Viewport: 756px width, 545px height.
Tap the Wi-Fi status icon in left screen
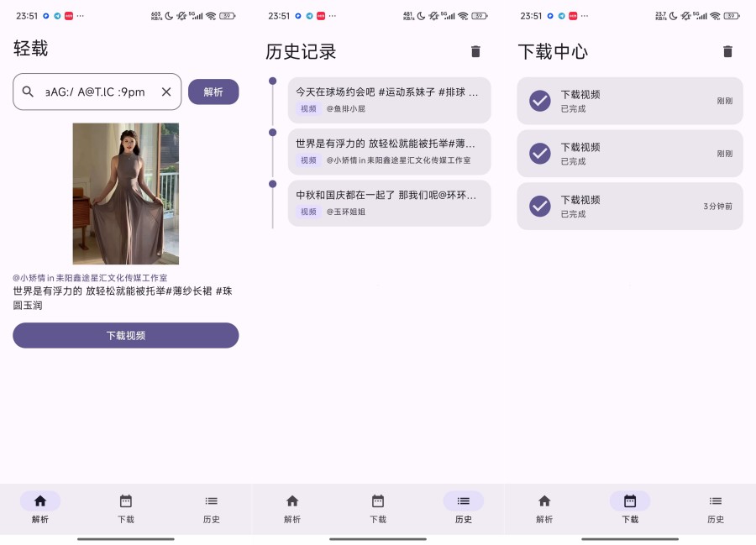click(211, 16)
